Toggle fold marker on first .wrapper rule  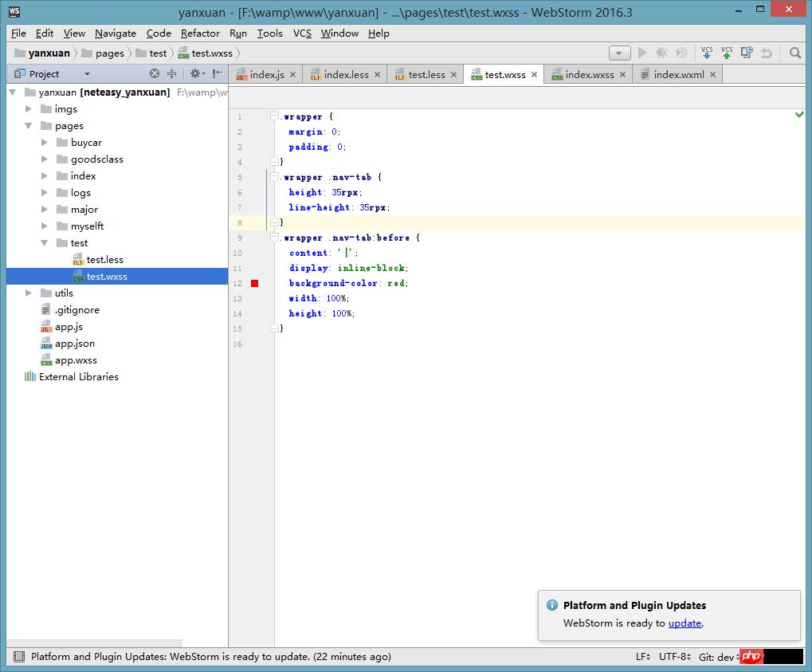click(x=275, y=116)
